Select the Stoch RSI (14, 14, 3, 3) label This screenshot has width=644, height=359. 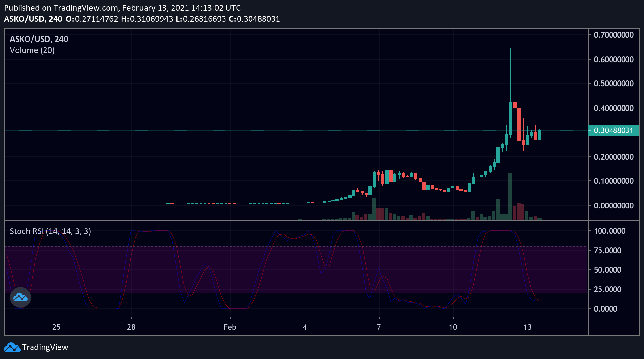click(50, 231)
